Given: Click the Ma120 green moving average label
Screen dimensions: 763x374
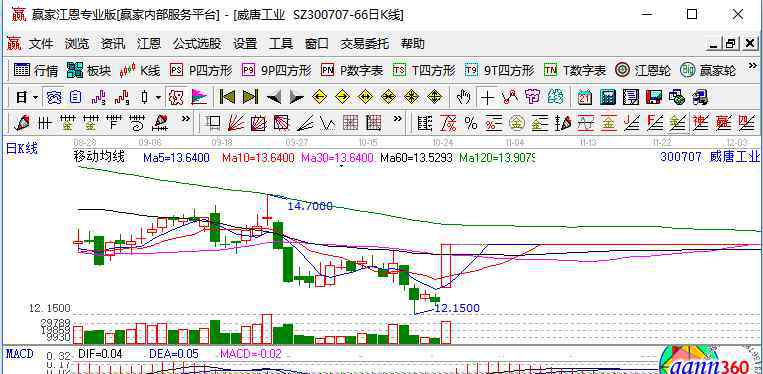Looking at the screenshot, I should (x=497, y=158).
